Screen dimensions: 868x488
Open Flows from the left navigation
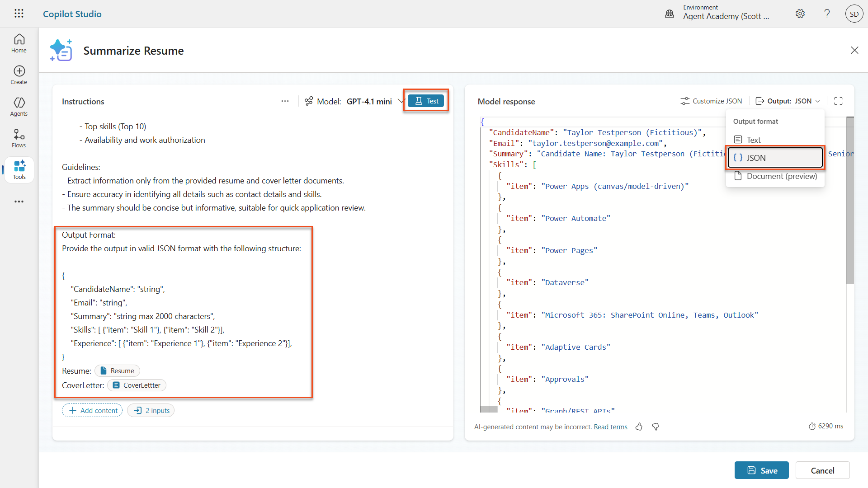19,138
